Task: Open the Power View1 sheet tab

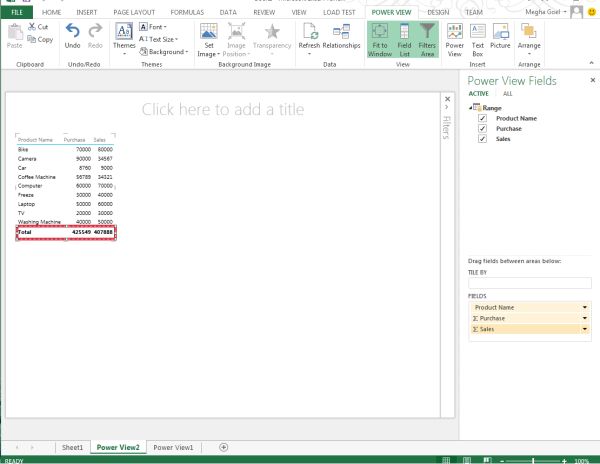Action: (173, 447)
